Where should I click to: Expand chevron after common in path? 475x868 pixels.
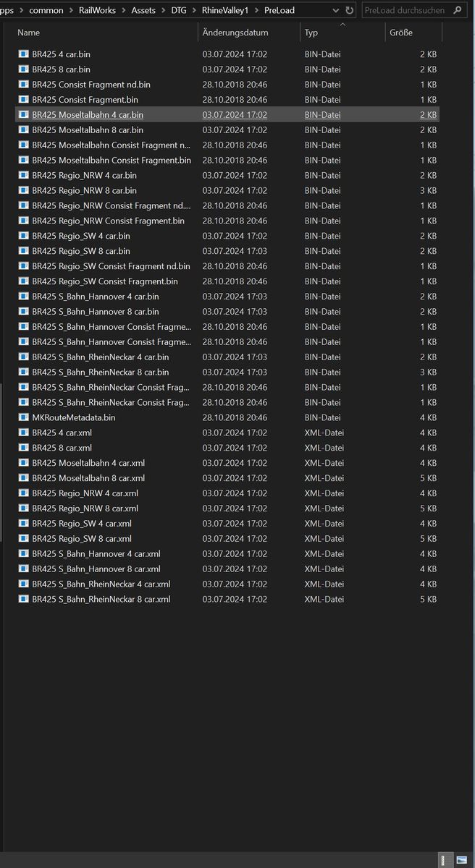pyautogui.click(x=72, y=11)
